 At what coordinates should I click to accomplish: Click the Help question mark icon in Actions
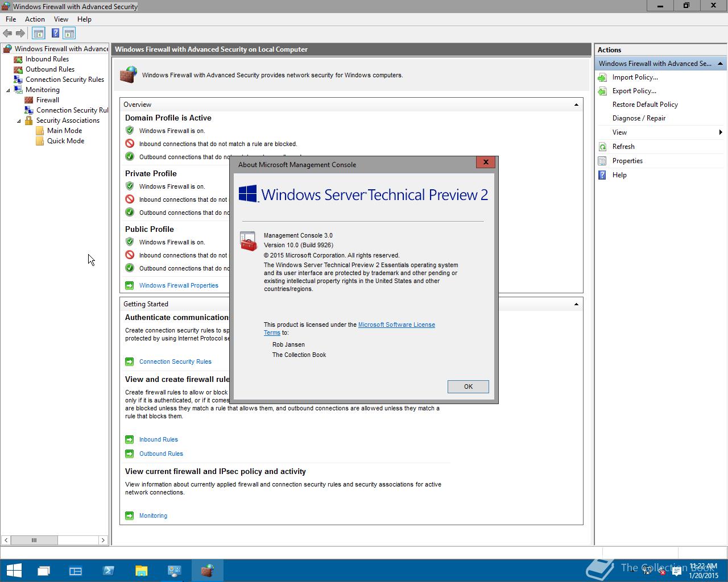point(602,175)
